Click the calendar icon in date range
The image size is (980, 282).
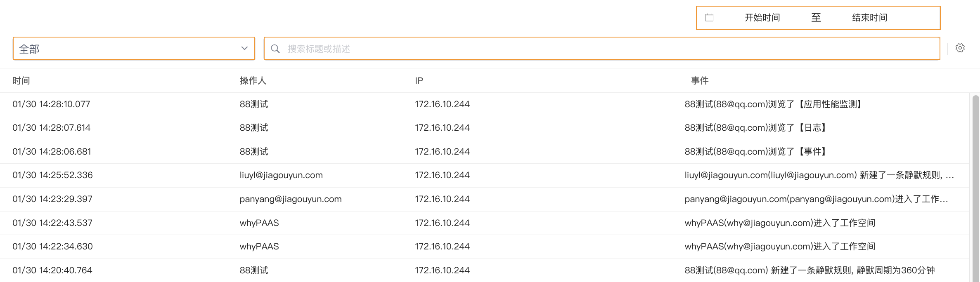(x=709, y=18)
